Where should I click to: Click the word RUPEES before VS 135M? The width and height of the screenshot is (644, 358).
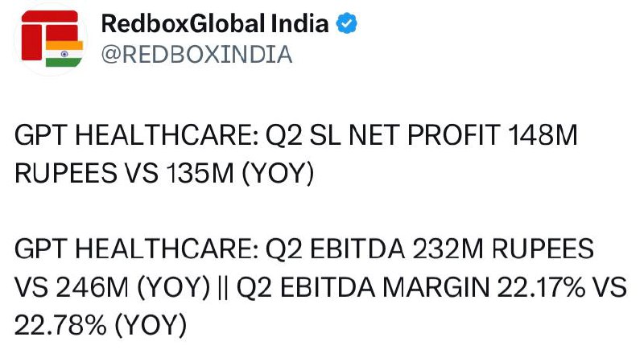[66, 173]
